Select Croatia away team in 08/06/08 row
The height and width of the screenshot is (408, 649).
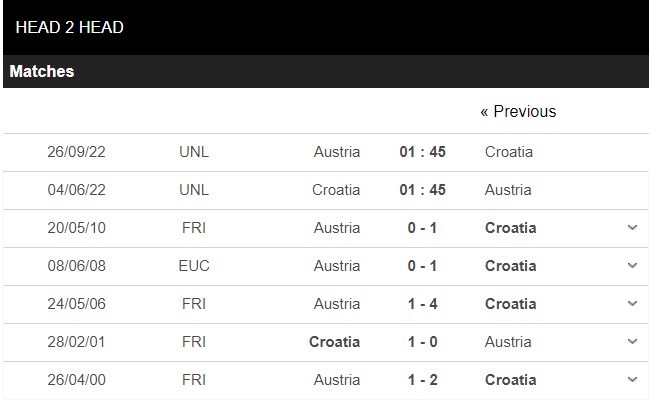[x=511, y=266]
